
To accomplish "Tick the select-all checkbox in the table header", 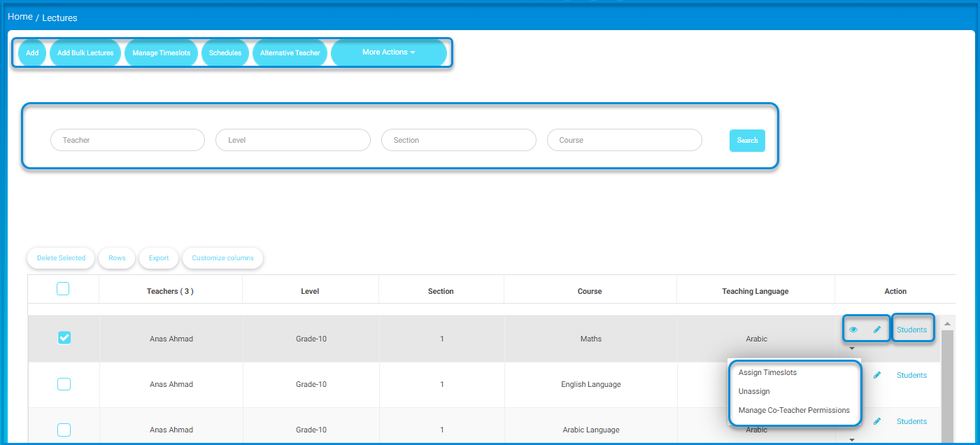I will pyautogui.click(x=63, y=289).
